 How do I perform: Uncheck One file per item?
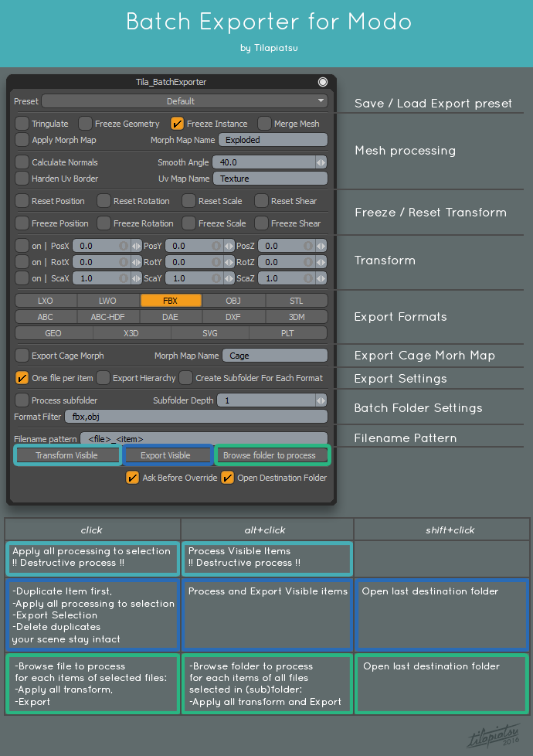coord(22,378)
